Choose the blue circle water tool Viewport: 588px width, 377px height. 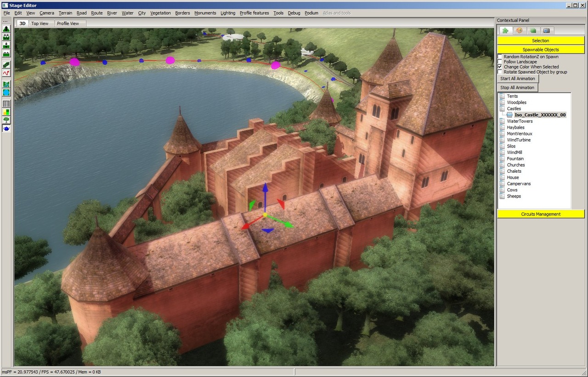pos(6,92)
